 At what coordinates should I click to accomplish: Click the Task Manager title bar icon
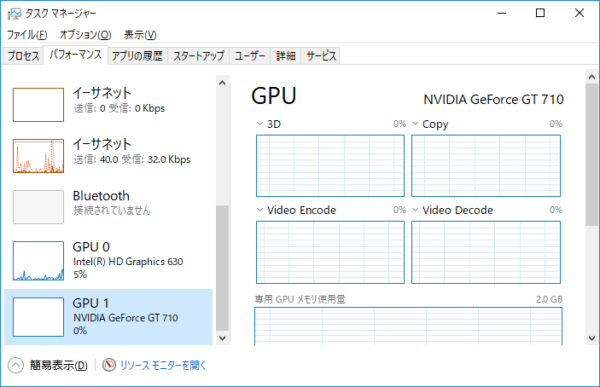tap(14, 14)
